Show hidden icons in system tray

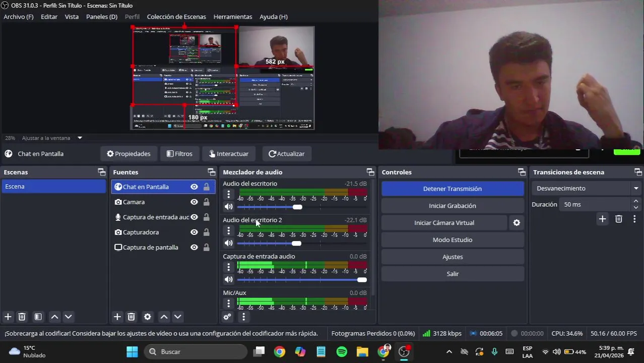[449, 351]
